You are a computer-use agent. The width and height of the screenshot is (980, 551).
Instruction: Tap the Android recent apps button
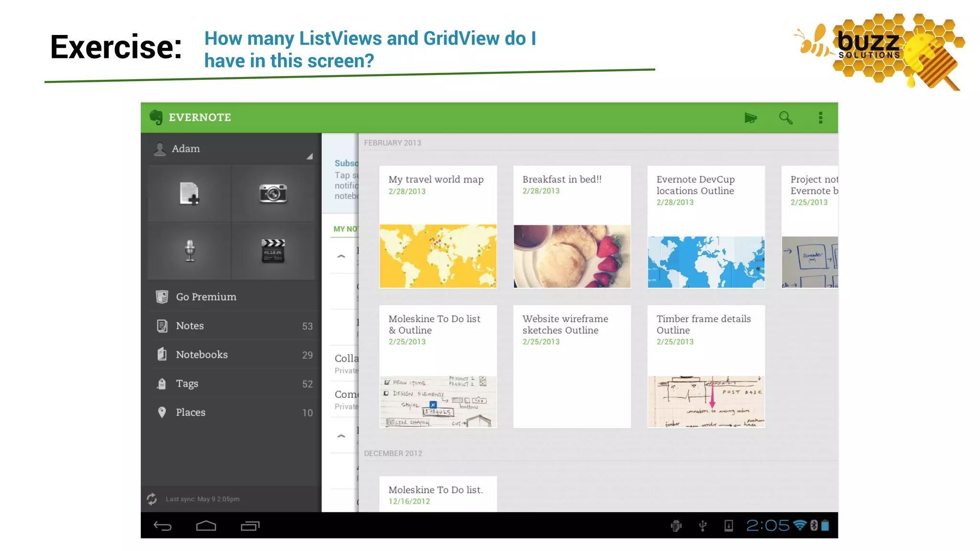(x=250, y=526)
